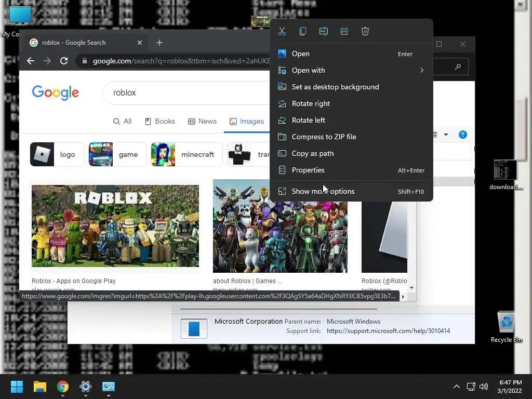Click Show more options entry

click(351, 191)
